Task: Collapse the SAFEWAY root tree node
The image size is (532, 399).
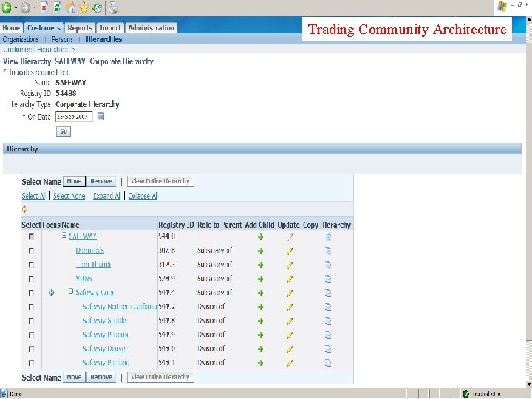Action: tap(64, 235)
